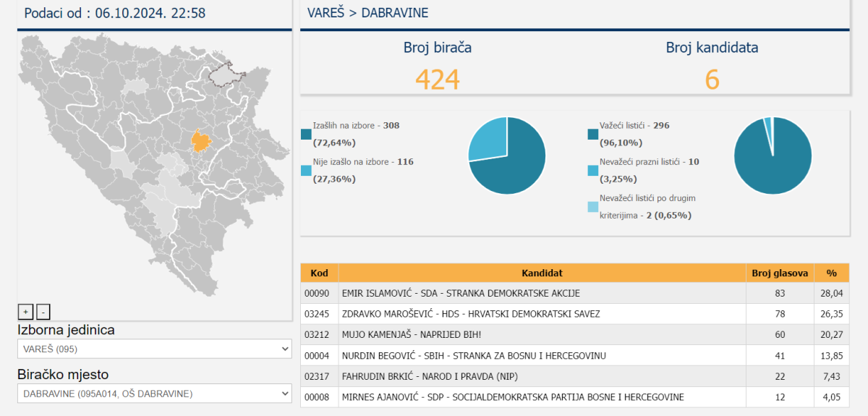Click the '%' column header
This screenshot has width=868, height=416.
[x=832, y=273]
